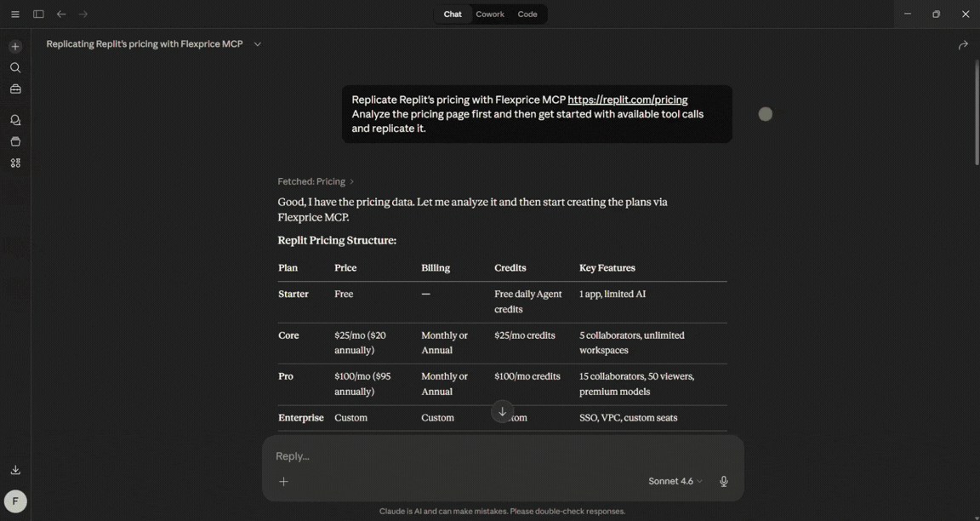Open the briefcase projects icon
The height and width of the screenshot is (521, 980).
coord(15,89)
